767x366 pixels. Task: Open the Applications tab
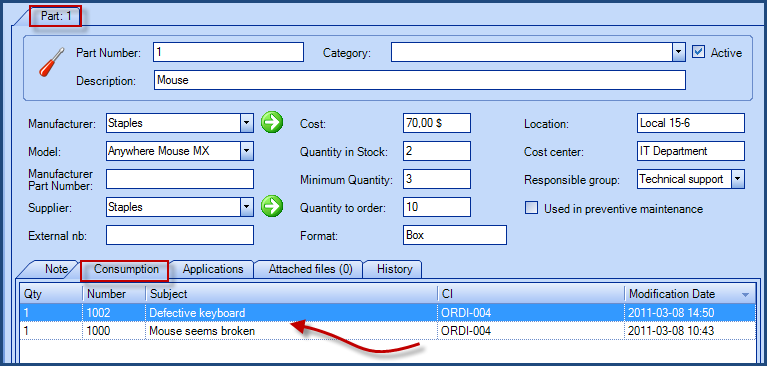[213, 269]
